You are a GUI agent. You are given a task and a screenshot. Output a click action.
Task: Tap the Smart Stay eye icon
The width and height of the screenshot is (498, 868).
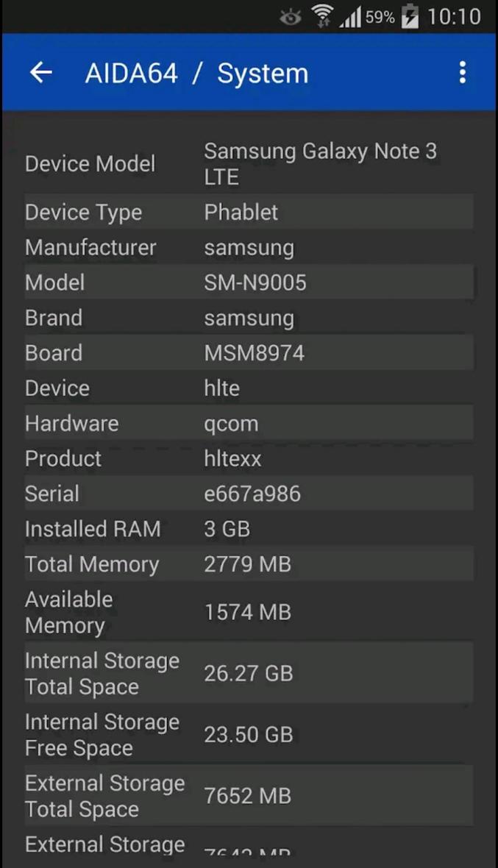[x=290, y=16]
